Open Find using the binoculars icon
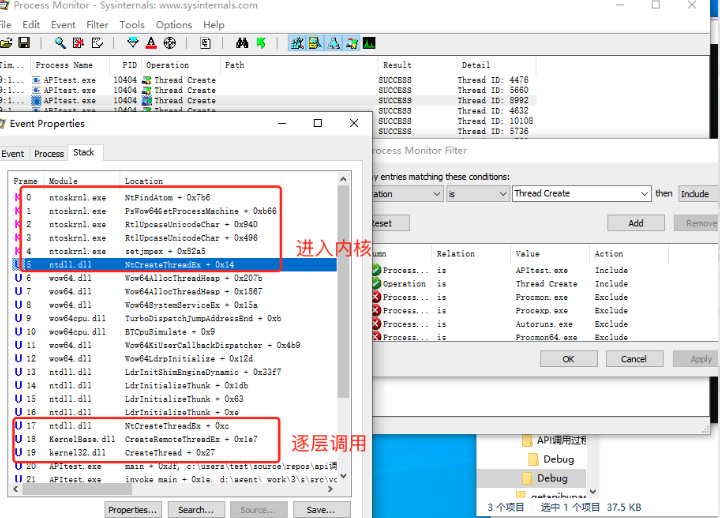The height and width of the screenshot is (518, 720). pyautogui.click(x=241, y=43)
